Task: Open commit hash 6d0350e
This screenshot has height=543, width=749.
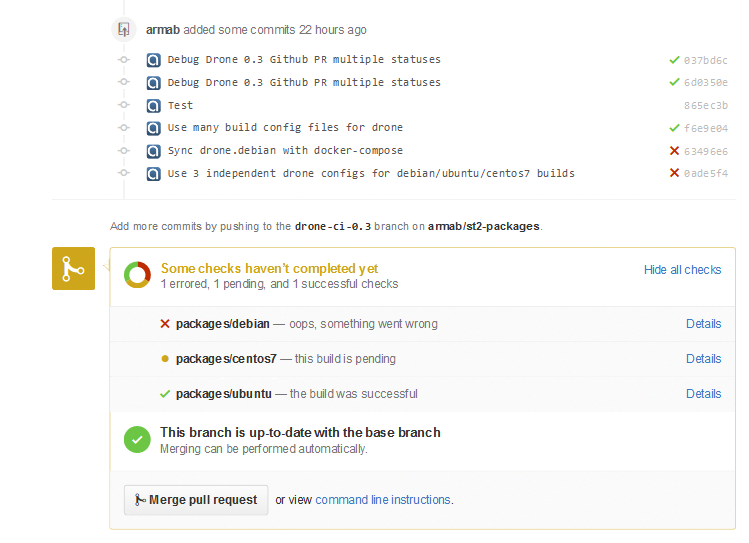Action: click(706, 83)
